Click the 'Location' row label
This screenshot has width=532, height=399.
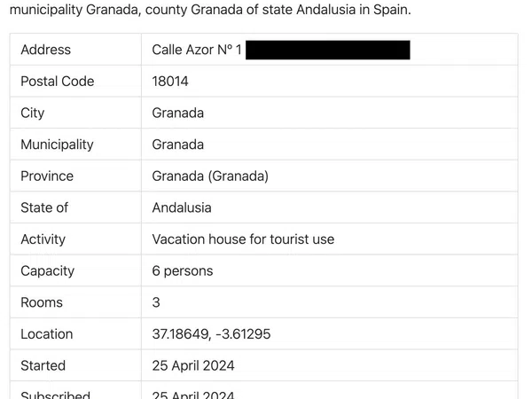click(46, 334)
